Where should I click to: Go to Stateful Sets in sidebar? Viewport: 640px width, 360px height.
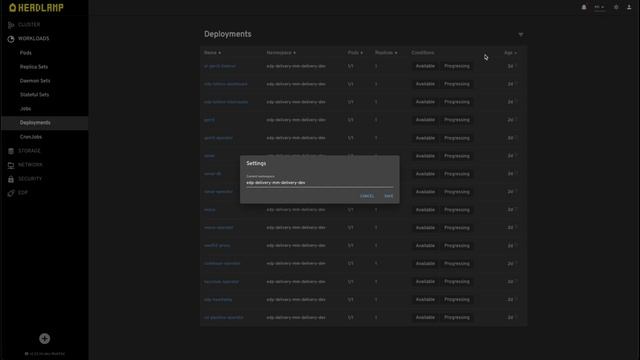pyautogui.click(x=34, y=95)
